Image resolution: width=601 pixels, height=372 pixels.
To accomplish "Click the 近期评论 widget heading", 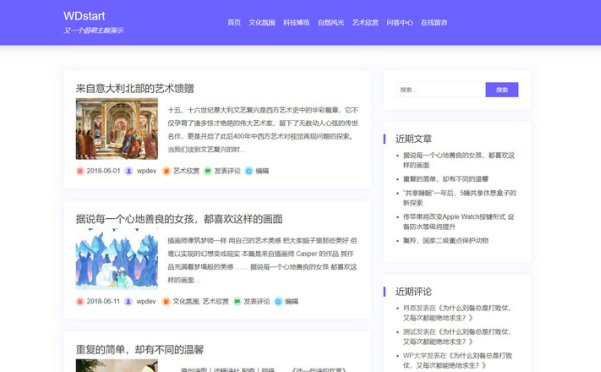I will tap(414, 292).
